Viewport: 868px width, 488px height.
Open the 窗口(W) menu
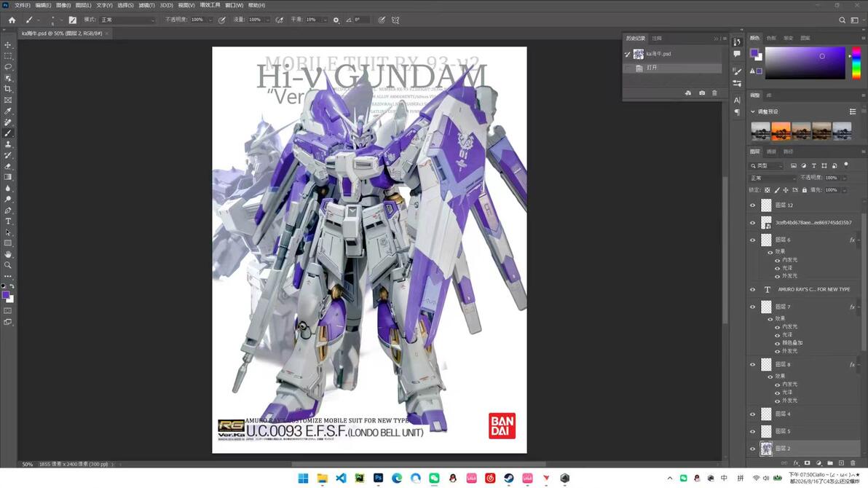(234, 5)
